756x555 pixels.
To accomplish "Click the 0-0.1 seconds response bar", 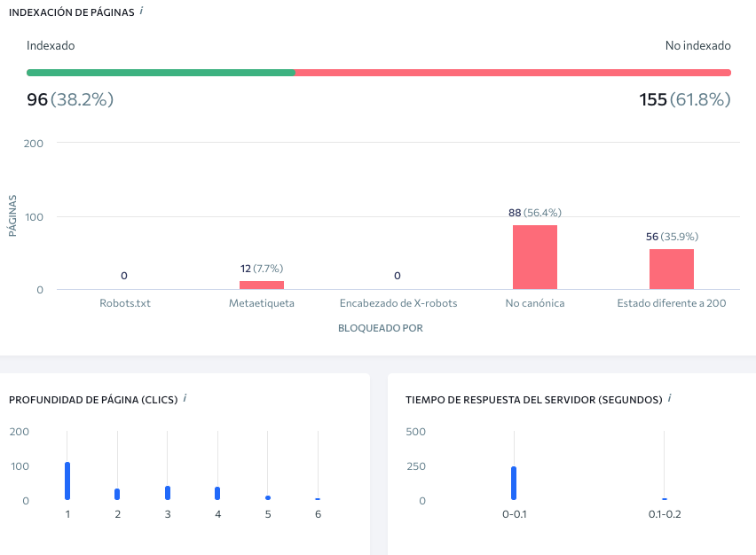I will [x=514, y=483].
